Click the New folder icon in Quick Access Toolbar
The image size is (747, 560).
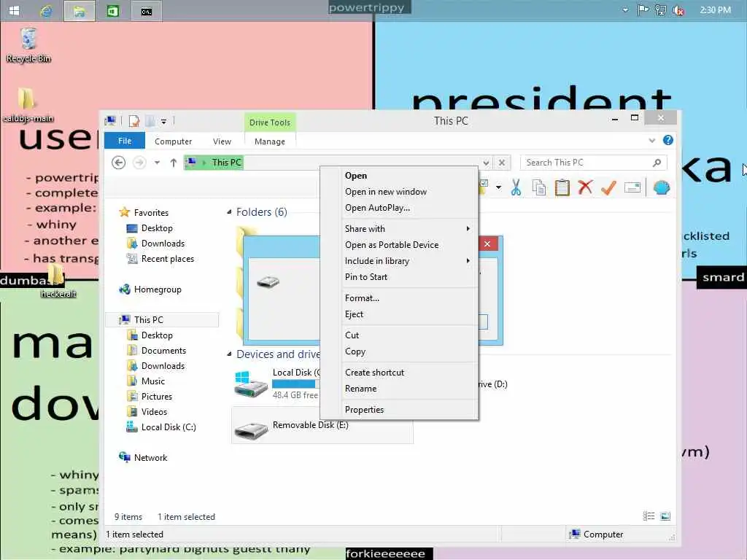pos(150,122)
